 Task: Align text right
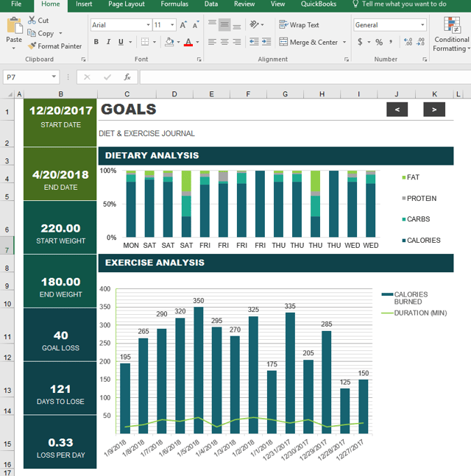click(237, 42)
